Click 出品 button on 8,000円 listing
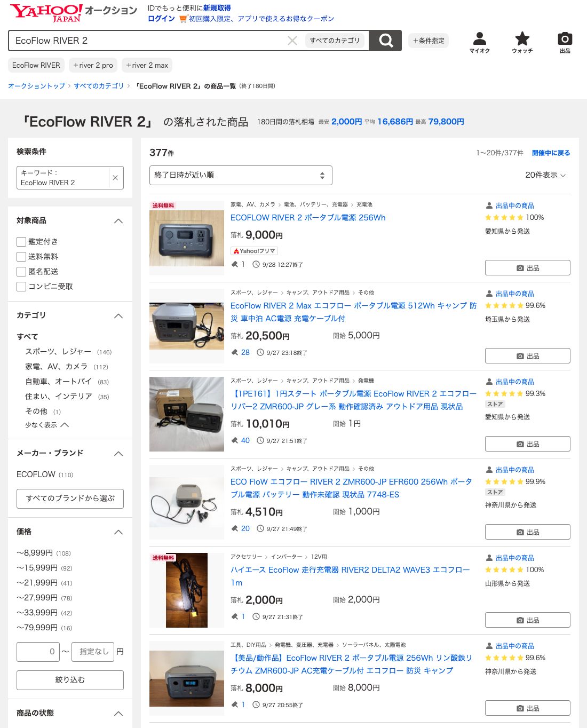The height and width of the screenshot is (728, 587). coord(527,708)
